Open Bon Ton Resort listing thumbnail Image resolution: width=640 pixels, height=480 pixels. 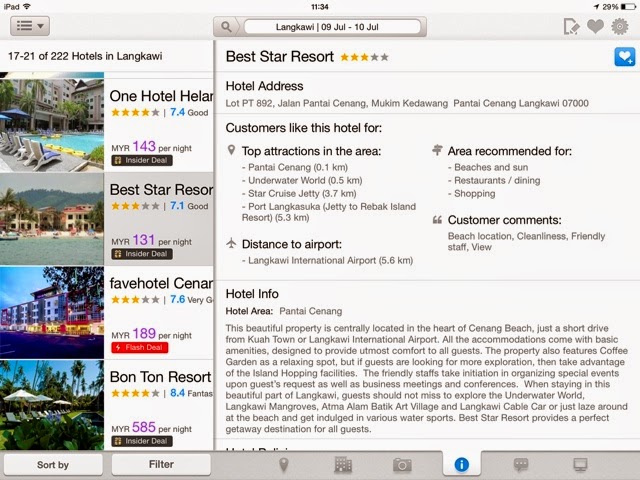pos(52,405)
